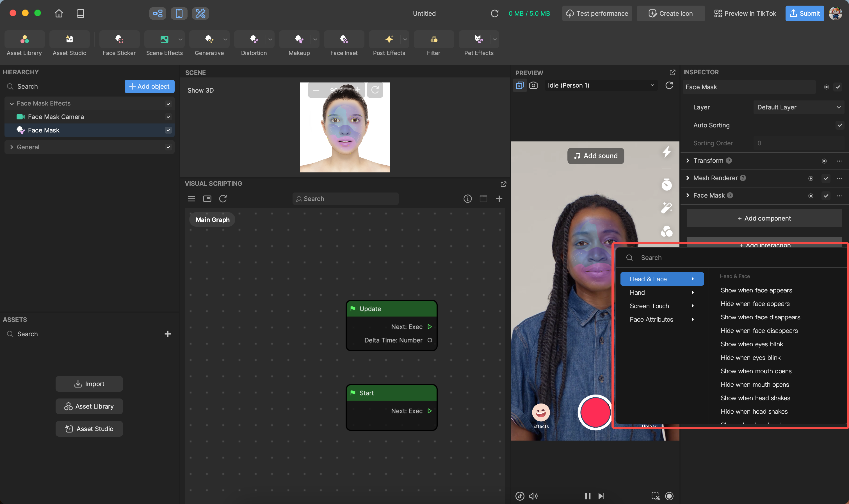849x504 pixels.
Task: Choose Face Attributes category in menu
Action: click(x=662, y=320)
